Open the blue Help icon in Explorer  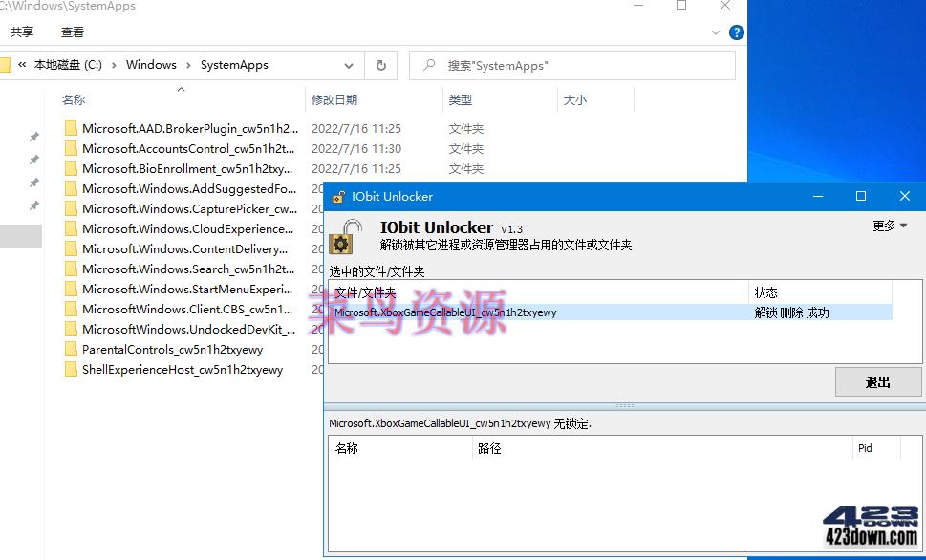coord(736,32)
